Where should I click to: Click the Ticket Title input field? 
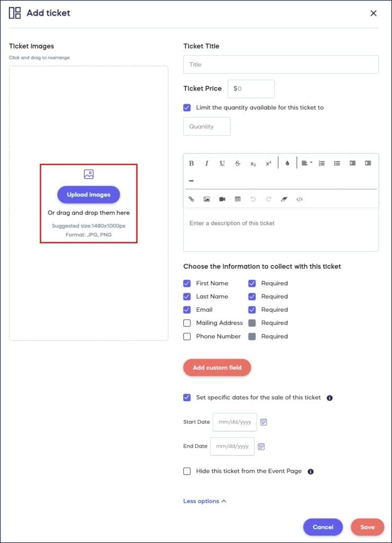point(281,65)
